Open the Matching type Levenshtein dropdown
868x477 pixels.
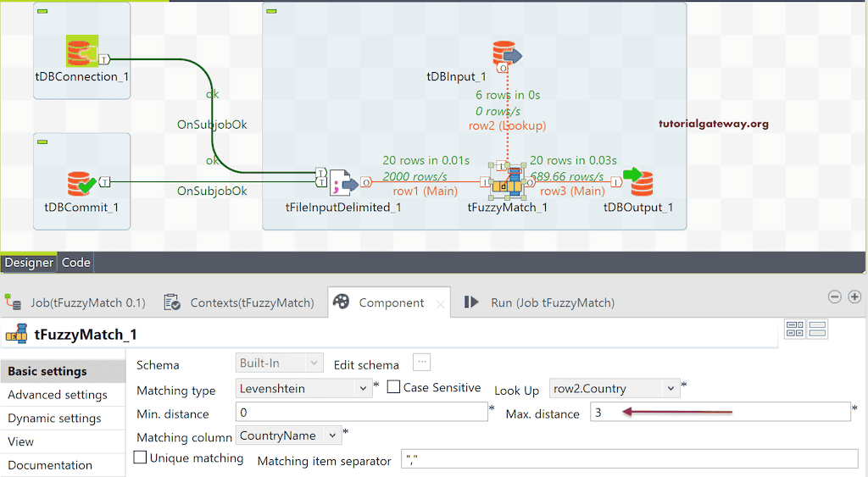pyautogui.click(x=303, y=388)
